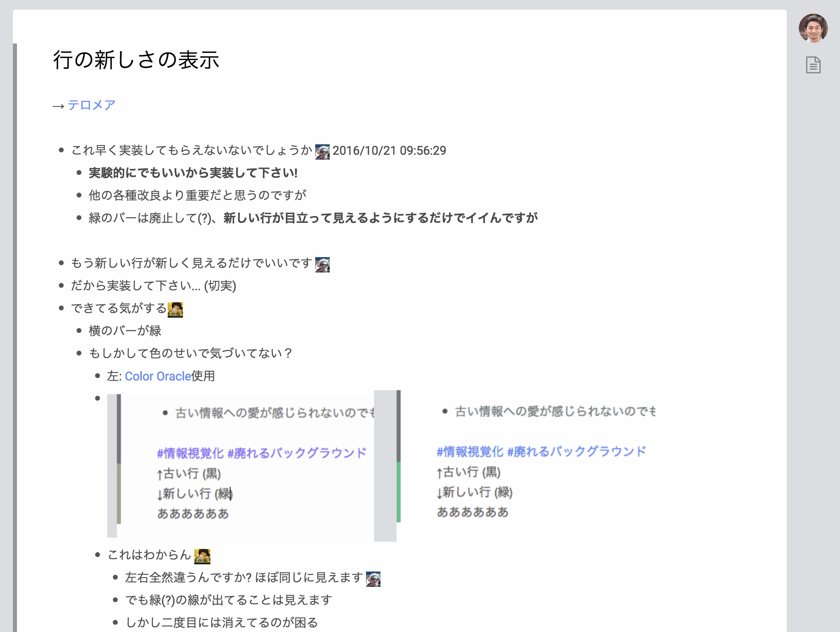Click yellow user icon after できてる気がする
The width and height of the screenshot is (840, 632).
coord(175,310)
